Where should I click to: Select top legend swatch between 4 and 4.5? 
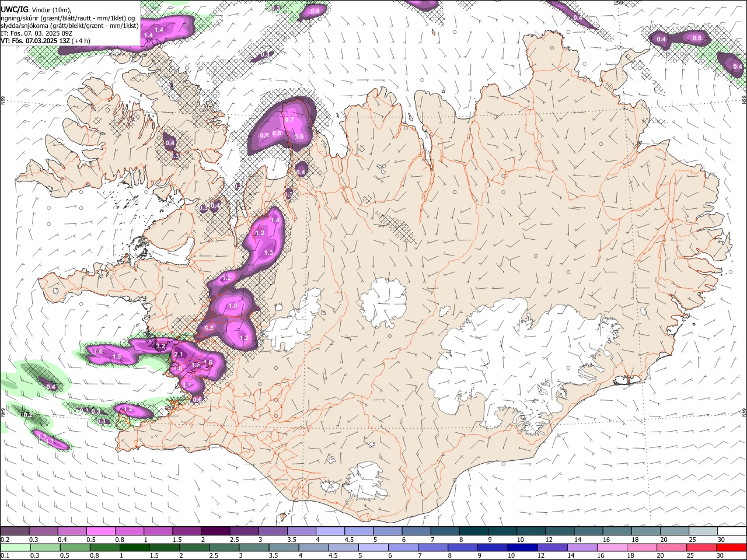(x=329, y=531)
